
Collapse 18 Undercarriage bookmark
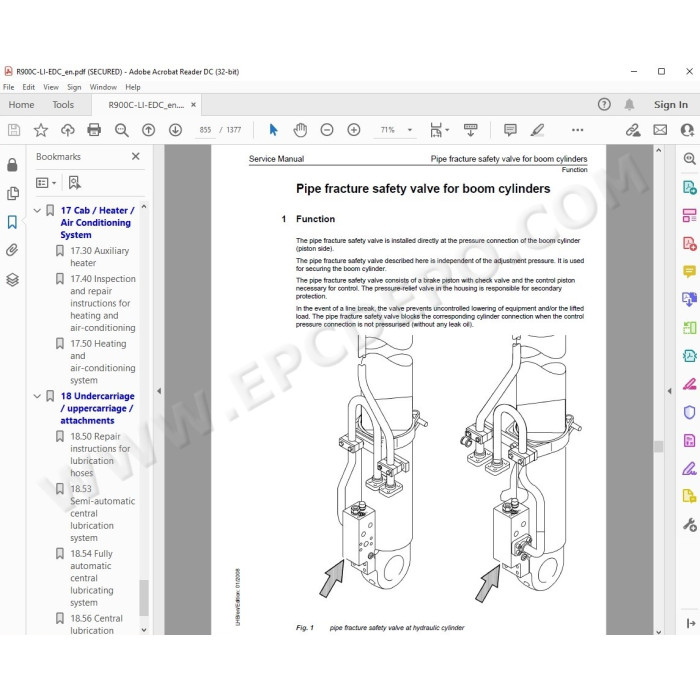pyautogui.click(x=38, y=396)
